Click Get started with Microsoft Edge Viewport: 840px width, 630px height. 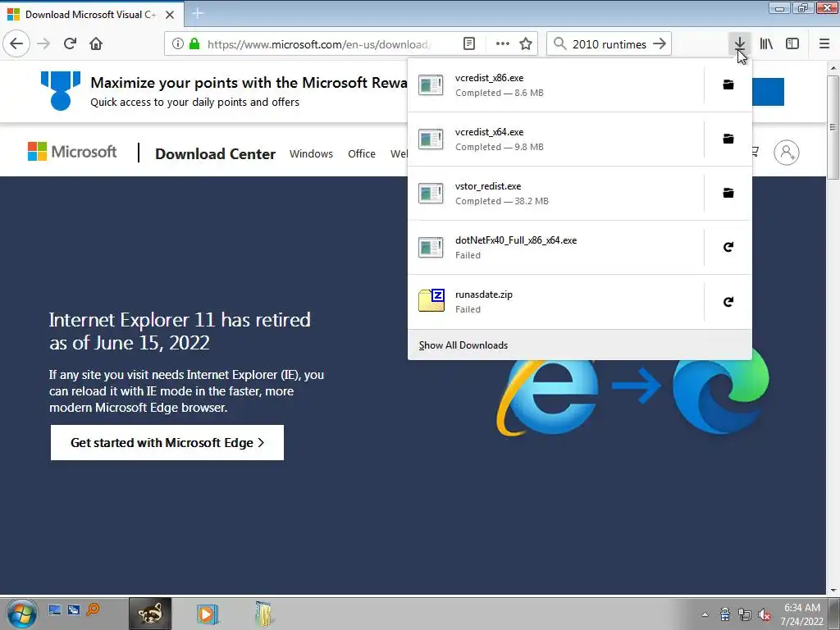(167, 442)
